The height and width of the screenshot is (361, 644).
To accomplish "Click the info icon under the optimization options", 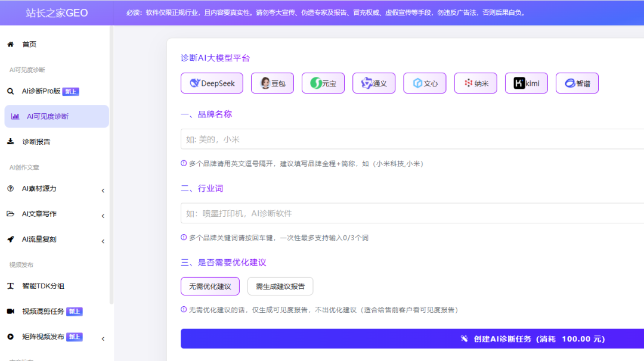I will point(184,309).
